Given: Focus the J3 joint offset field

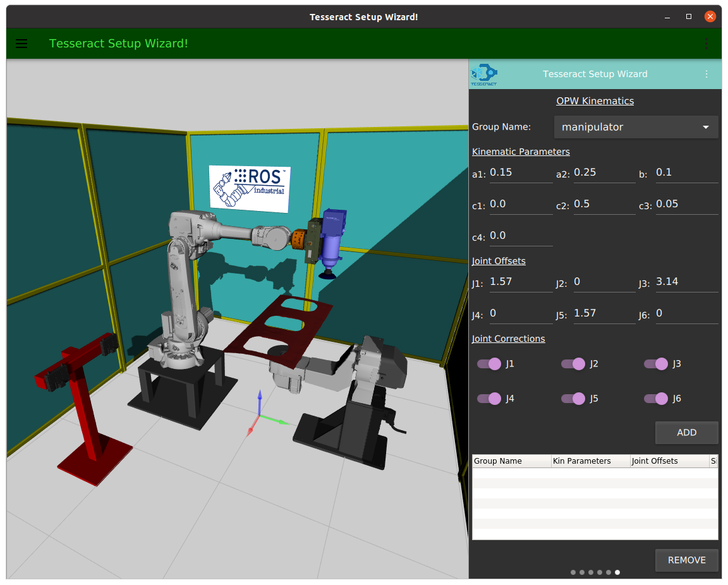Looking at the screenshot, I should 686,282.
